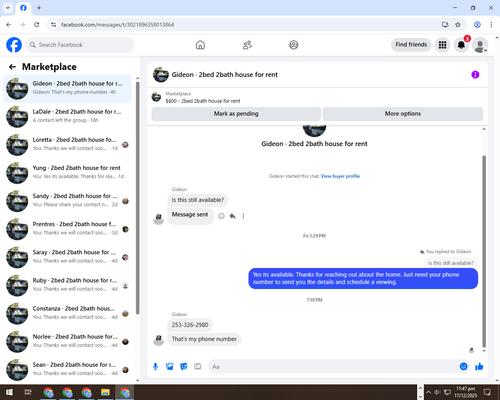Open LaDale conversation in list
This screenshot has height=400, width=500.
[67, 117]
